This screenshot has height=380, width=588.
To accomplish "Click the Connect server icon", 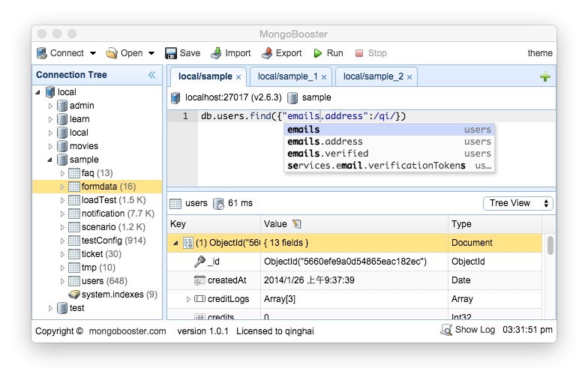I will (42, 53).
